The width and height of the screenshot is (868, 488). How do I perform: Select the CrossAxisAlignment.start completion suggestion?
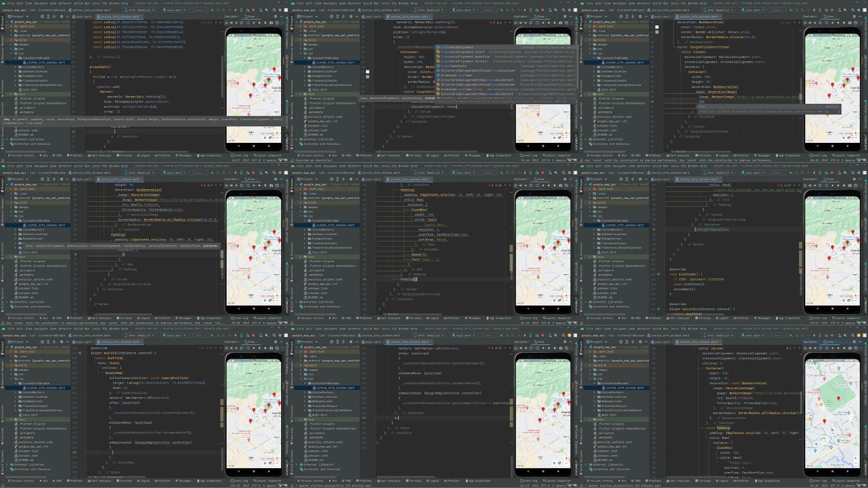tap(506, 52)
